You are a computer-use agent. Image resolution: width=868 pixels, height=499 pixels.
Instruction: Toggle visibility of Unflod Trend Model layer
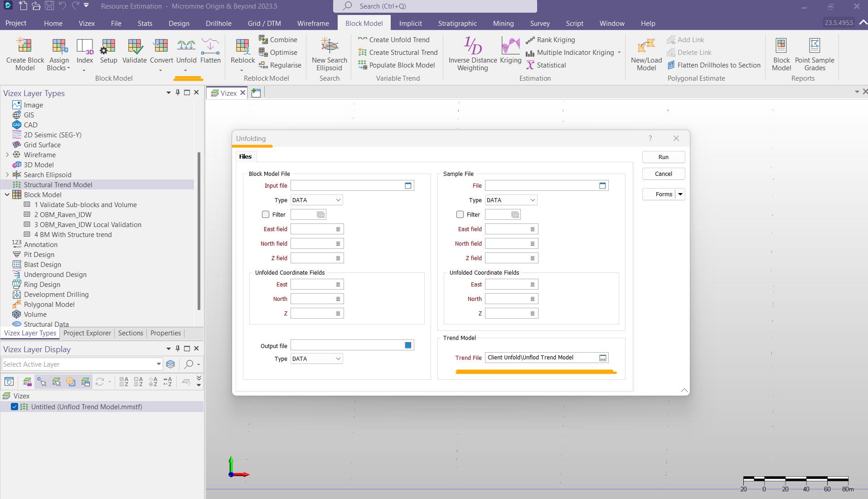tap(15, 407)
